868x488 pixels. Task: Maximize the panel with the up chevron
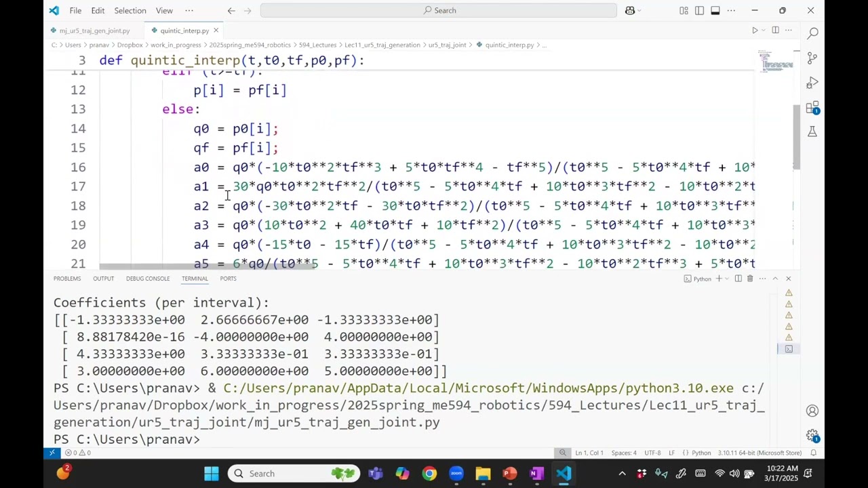pos(775,279)
